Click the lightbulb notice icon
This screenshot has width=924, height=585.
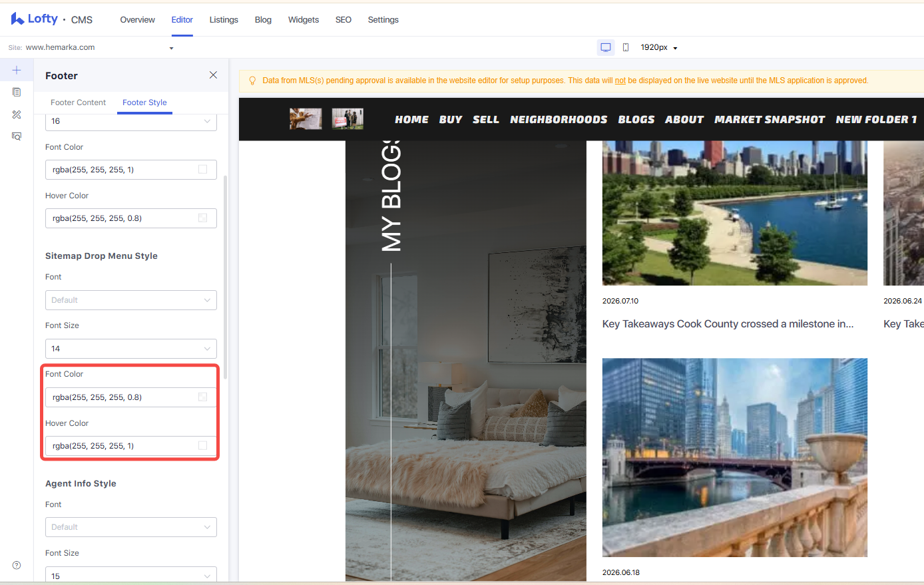pyautogui.click(x=252, y=81)
